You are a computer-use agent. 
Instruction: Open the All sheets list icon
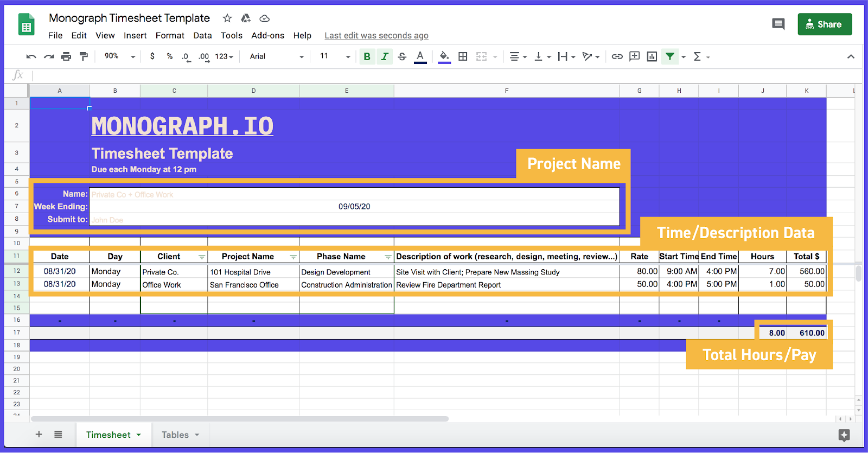58,435
